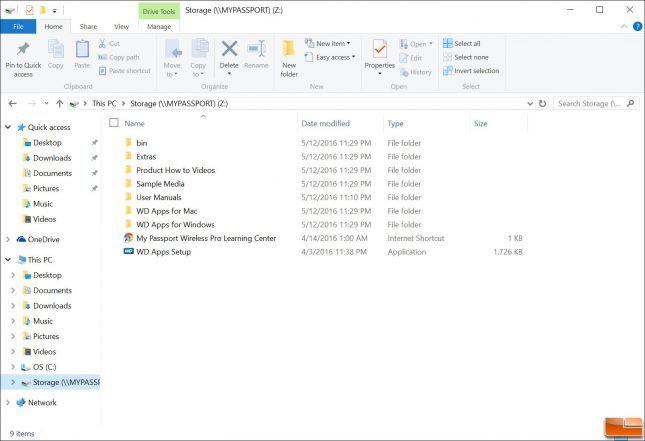Click the Cut scissors icon
The width and height of the screenshot is (645, 441).
[x=102, y=43]
